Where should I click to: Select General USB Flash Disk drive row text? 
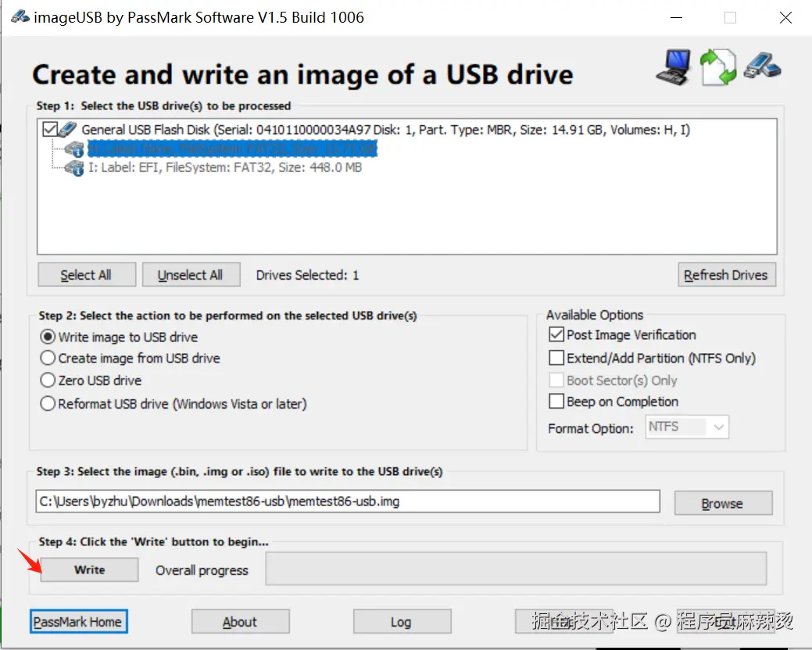tap(385, 130)
